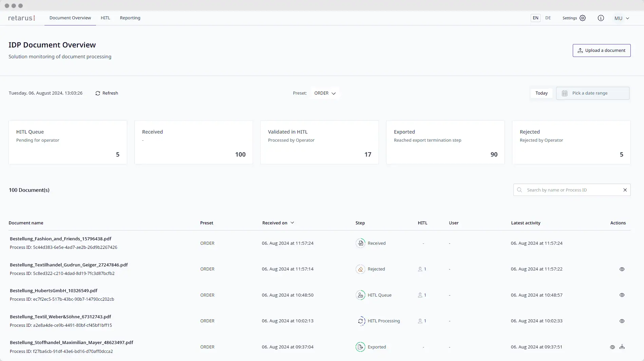Open the ORDER preset dropdown
This screenshot has height=361, width=644.
[x=325, y=93]
